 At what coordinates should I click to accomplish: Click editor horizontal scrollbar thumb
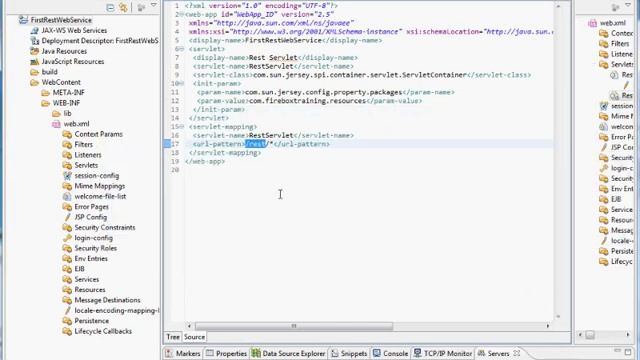pyautogui.click(x=294, y=326)
